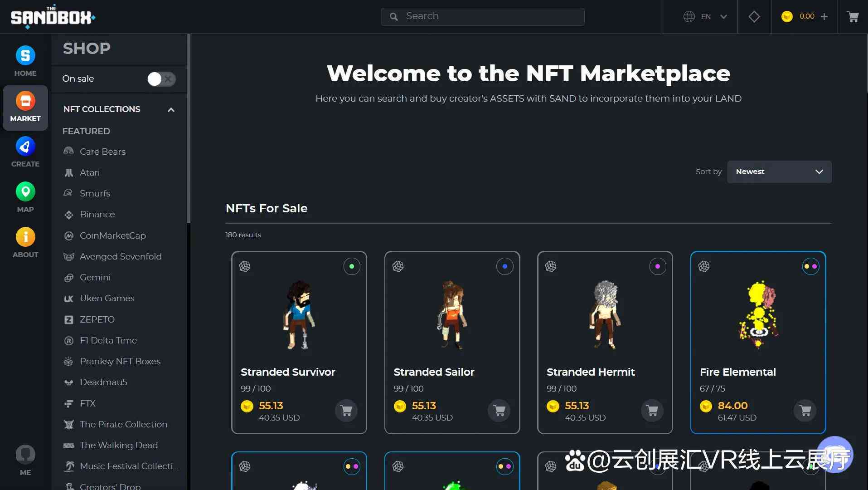Open the Stranded Sailor character thumbnail

point(452,315)
